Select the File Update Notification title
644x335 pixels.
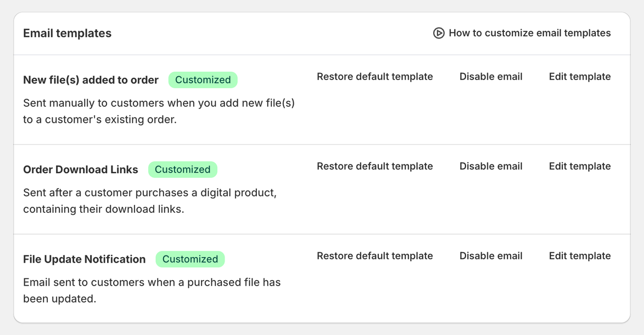(84, 259)
